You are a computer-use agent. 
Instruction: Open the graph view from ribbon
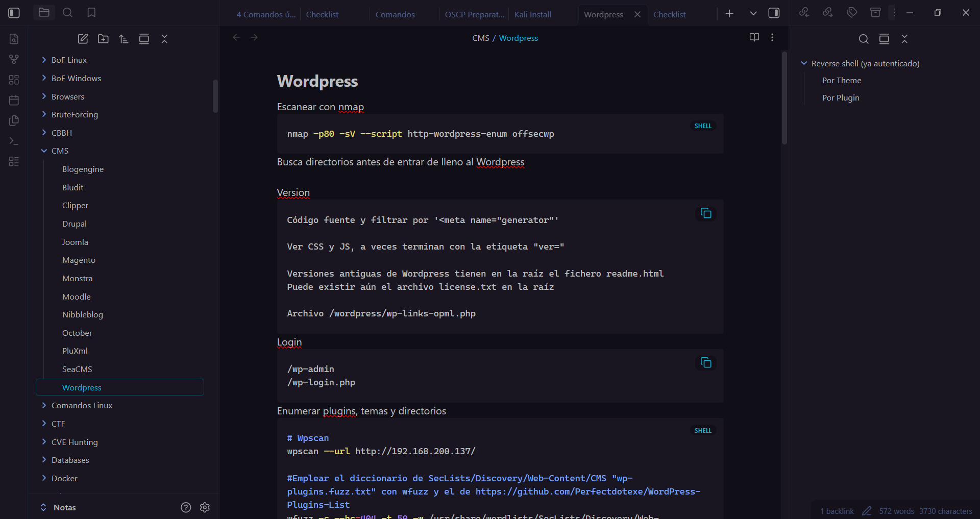tap(14, 59)
